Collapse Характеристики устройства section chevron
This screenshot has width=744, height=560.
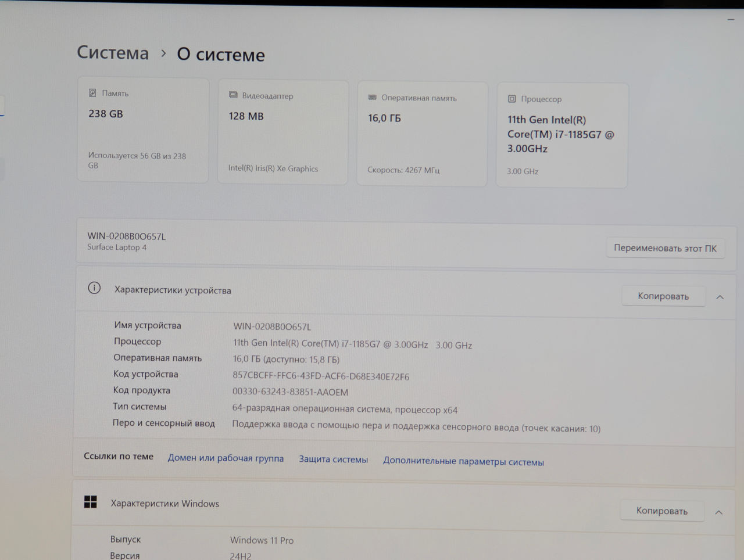point(720,297)
